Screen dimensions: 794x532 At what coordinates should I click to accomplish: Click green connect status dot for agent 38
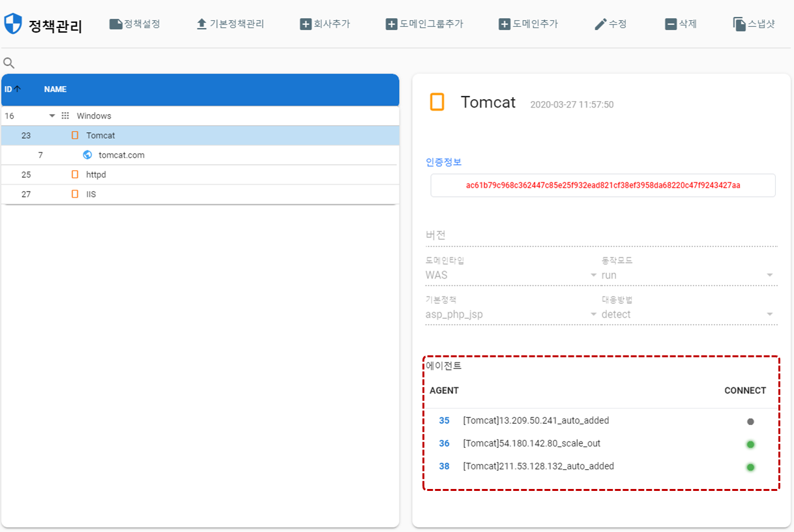point(750,467)
